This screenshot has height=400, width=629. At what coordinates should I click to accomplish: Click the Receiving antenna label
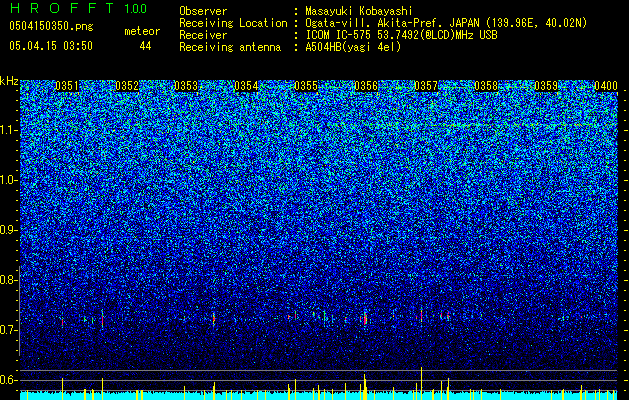tap(230, 47)
